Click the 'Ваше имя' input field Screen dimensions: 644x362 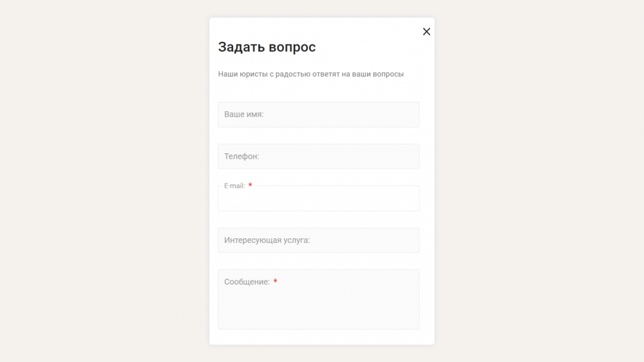[318, 115]
